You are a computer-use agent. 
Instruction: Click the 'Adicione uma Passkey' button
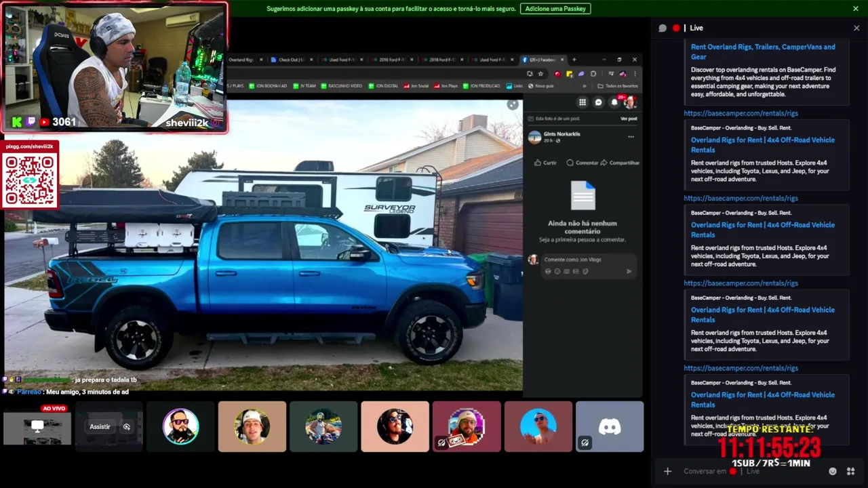click(x=555, y=9)
